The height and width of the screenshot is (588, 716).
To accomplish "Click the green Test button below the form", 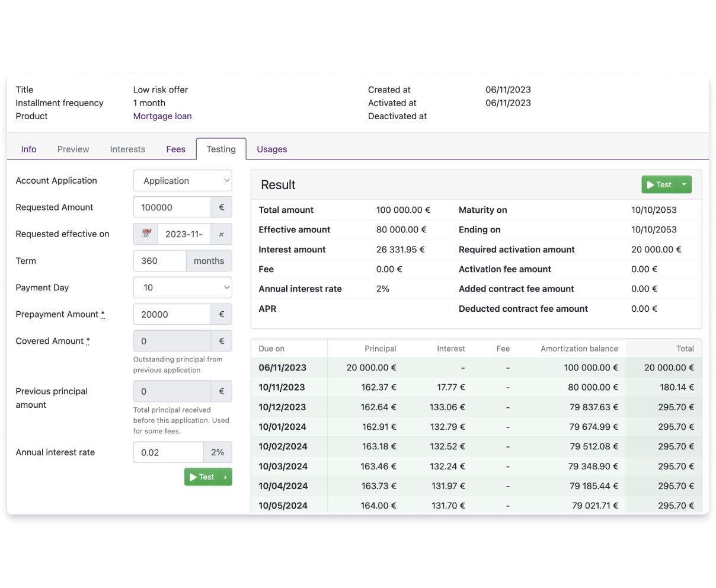I will pyautogui.click(x=202, y=477).
